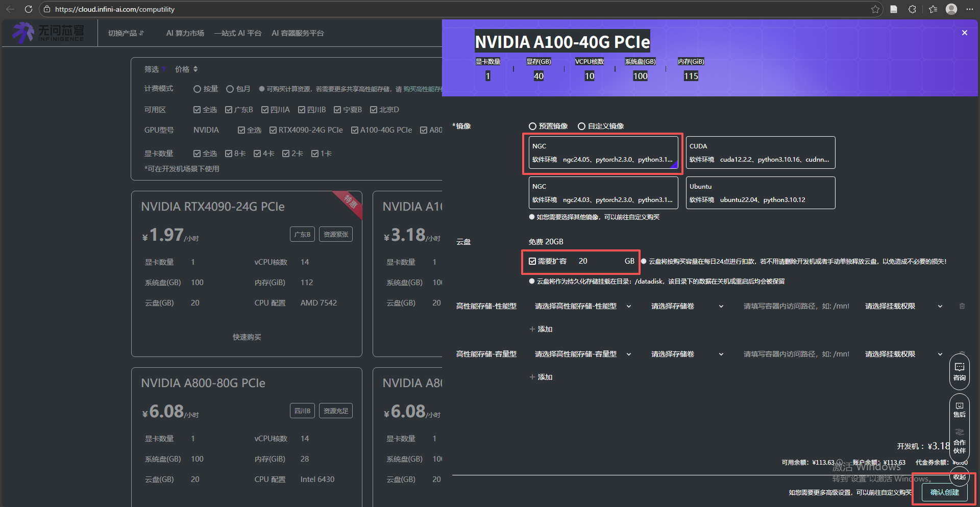The width and height of the screenshot is (980, 507).
Task: View site info via the lock icon
Action: click(x=47, y=9)
